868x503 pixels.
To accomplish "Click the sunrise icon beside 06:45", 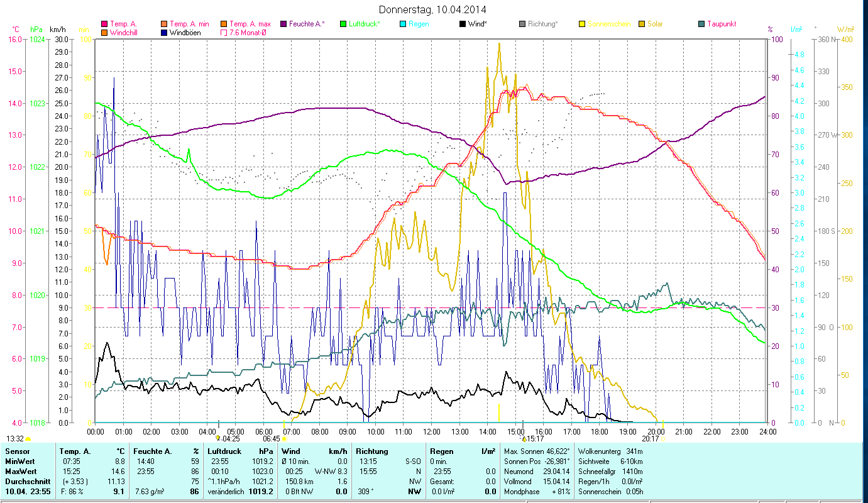I will coord(285,439).
